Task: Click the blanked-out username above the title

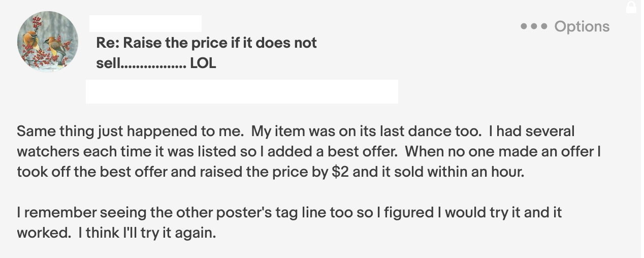Action: pos(145,23)
